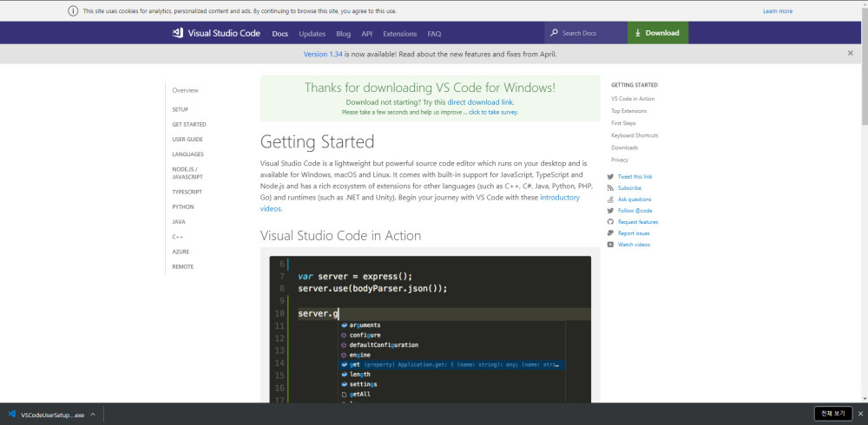This screenshot has height=425, width=868.
Task: Open the Version 1.34 link
Action: coord(323,55)
